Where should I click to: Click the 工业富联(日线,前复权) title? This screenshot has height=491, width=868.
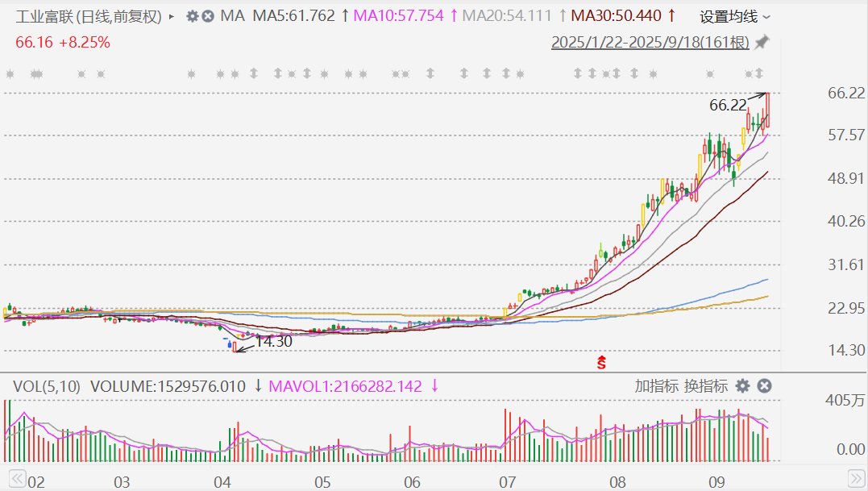coord(89,17)
